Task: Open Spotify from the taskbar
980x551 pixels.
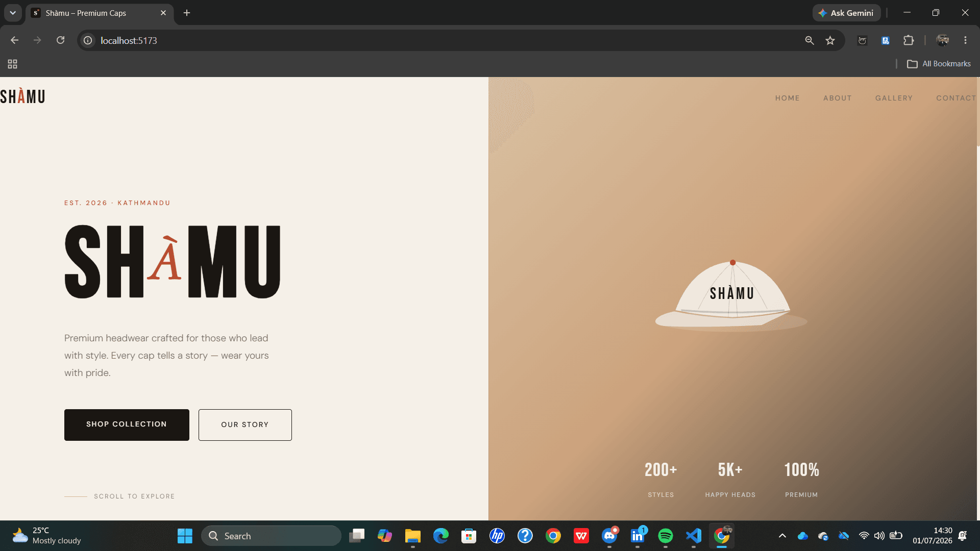Action: click(x=666, y=536)
